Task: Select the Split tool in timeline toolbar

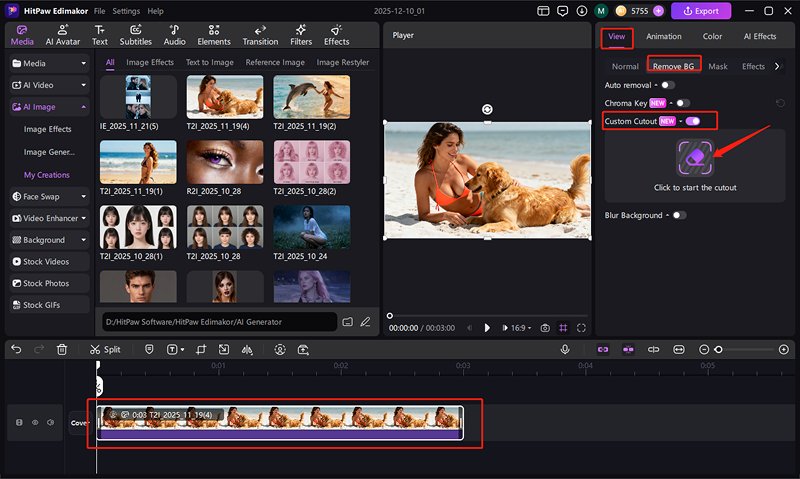Action: 105,349
